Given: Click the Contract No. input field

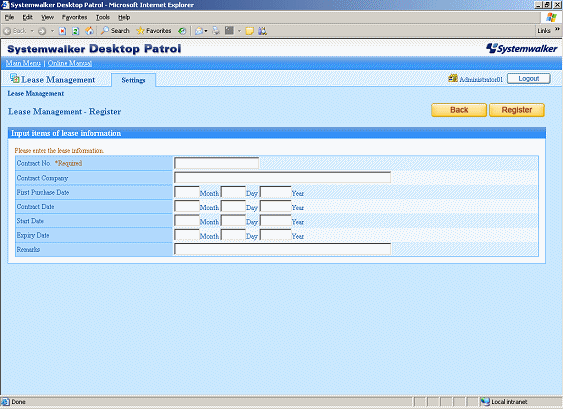Looking at the screenshot, I should point(217,163).
